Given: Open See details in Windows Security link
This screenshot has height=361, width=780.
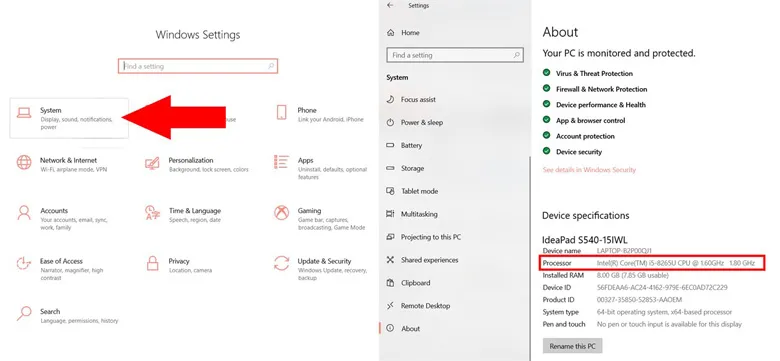Looking at the screenshot, I should [x=589, y=170].
